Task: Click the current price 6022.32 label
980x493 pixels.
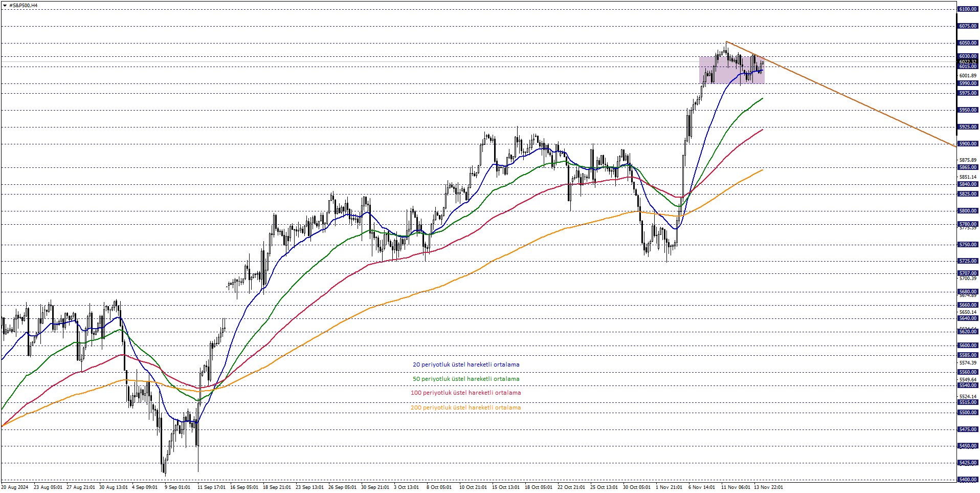Action: click(968, 61)
